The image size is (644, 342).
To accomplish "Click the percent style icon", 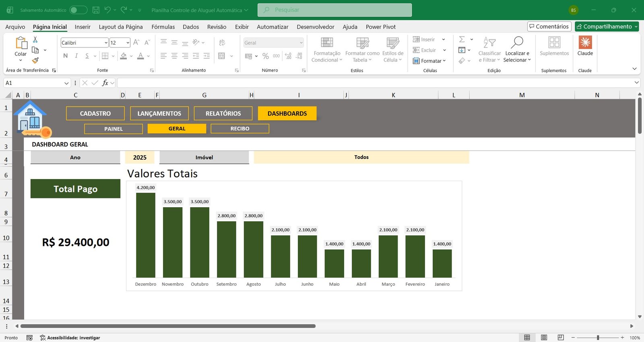I will pos(265,56).
